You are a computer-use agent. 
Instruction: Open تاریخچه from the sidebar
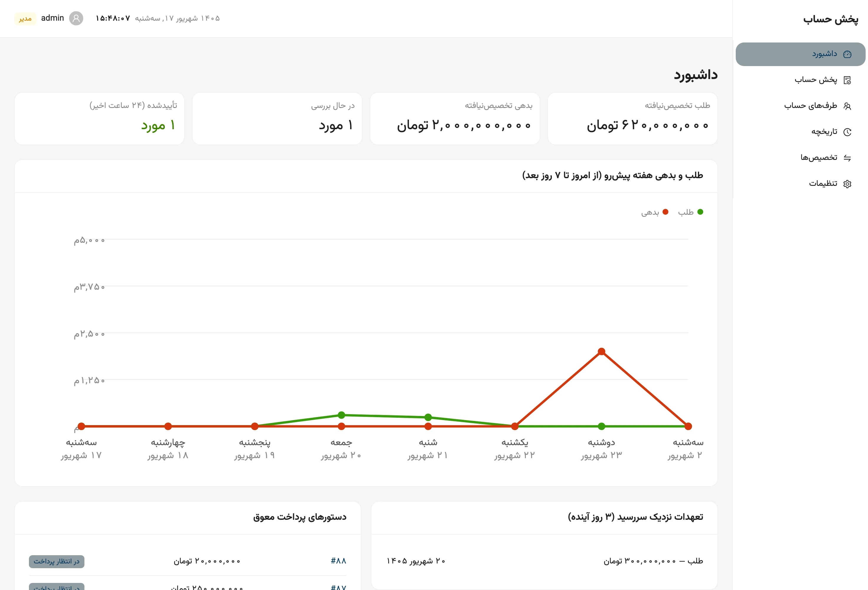coord(800,132)
